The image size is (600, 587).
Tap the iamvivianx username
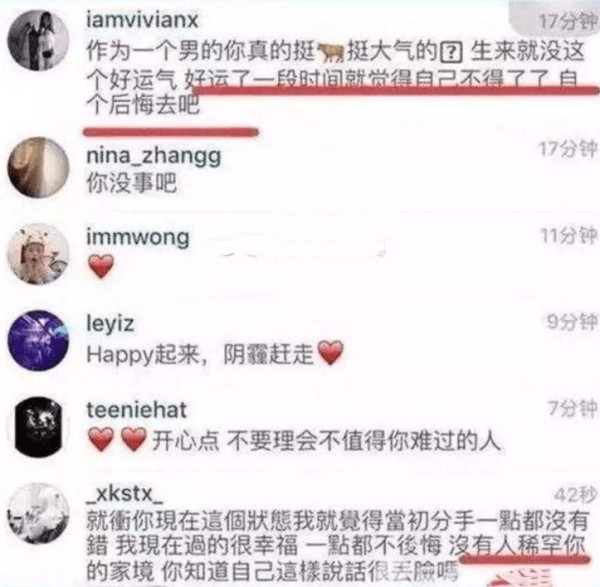[x=142, y=20]
